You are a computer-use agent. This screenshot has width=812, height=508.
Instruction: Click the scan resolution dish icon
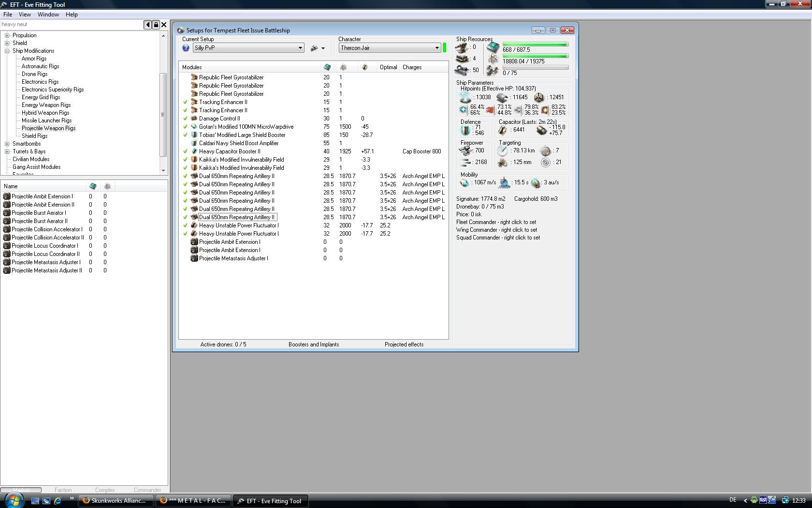pos(503,163)
